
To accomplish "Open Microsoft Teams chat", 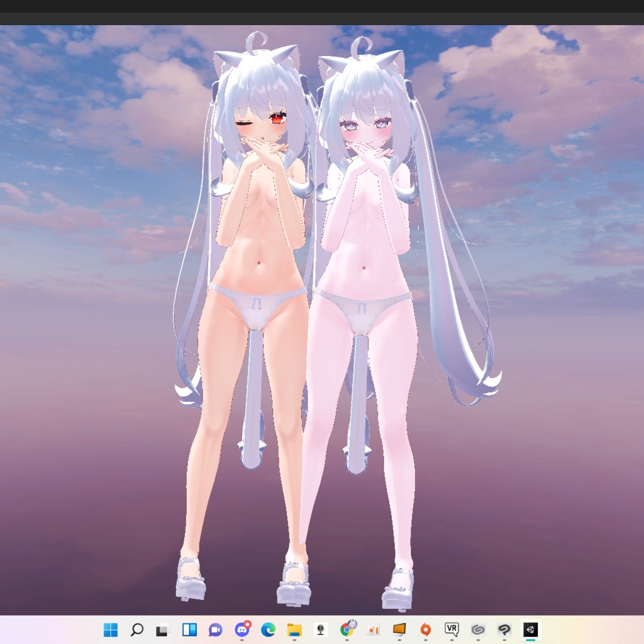I will tap(217, 630).
